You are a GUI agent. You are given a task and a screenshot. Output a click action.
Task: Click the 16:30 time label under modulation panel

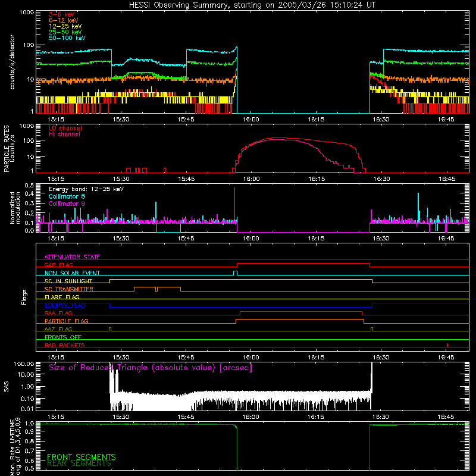coord(381,239)
